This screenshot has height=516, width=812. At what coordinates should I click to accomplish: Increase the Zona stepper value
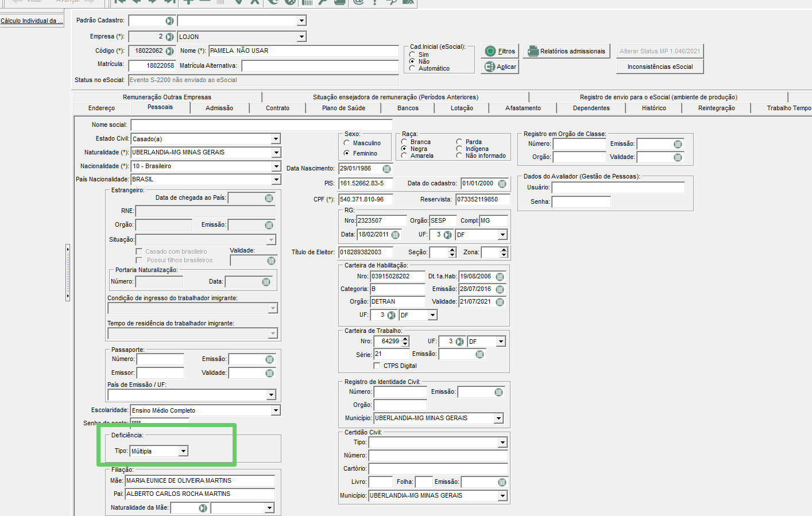(x=504, y=250)
